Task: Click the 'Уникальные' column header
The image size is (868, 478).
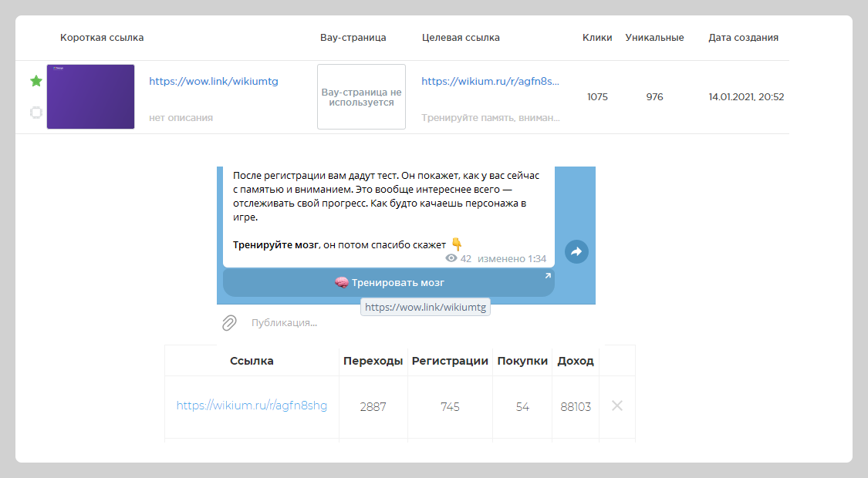Action: click(654, 38)
